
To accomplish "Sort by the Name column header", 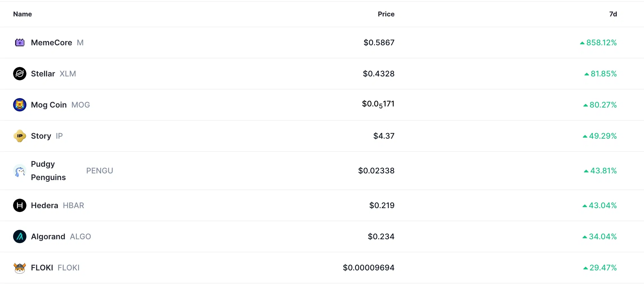I will click(23, 14).
